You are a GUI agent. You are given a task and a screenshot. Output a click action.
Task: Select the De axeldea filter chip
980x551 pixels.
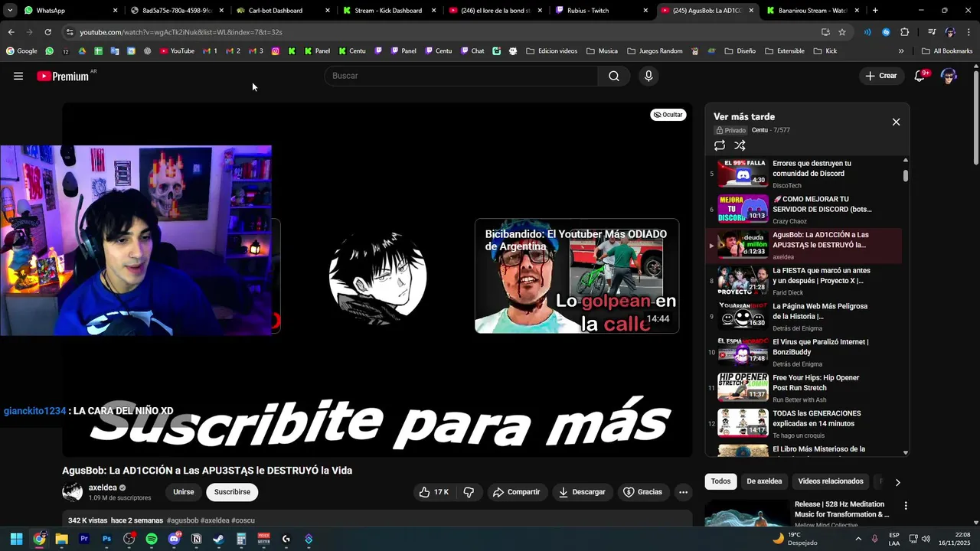point(764,481)
